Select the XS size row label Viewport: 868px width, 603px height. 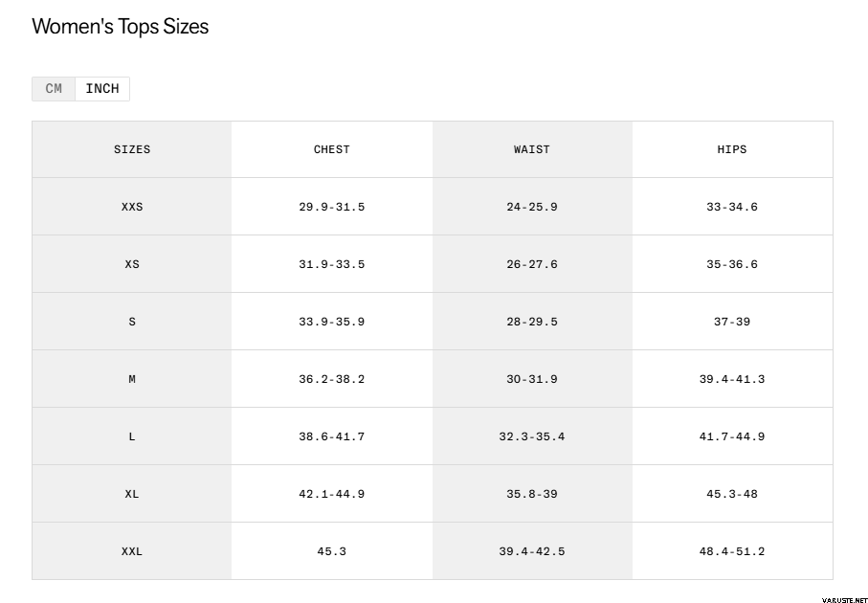(132, 264)
